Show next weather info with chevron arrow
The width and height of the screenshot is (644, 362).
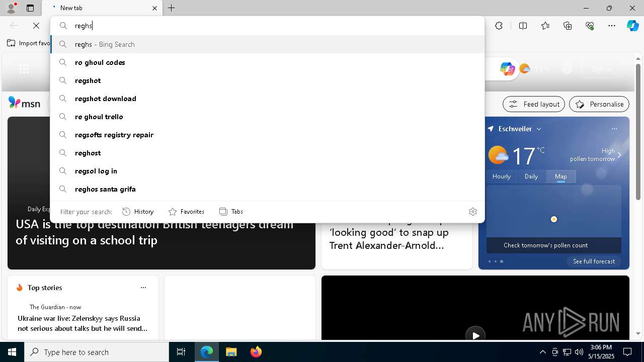point(619,155)
